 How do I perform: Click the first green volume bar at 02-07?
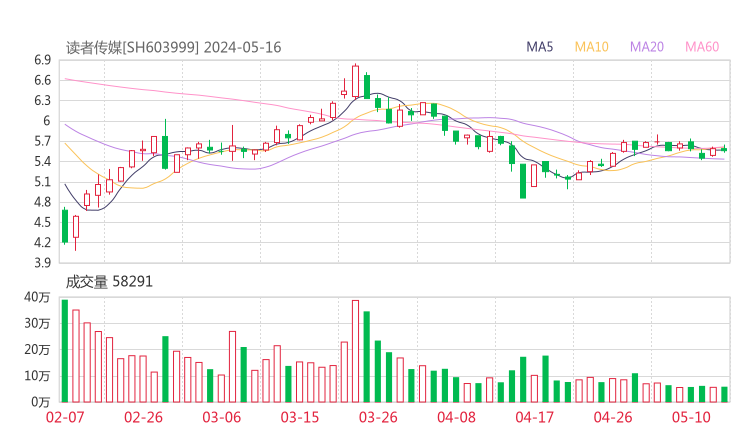pyautogui.click(x=65, y=351)
